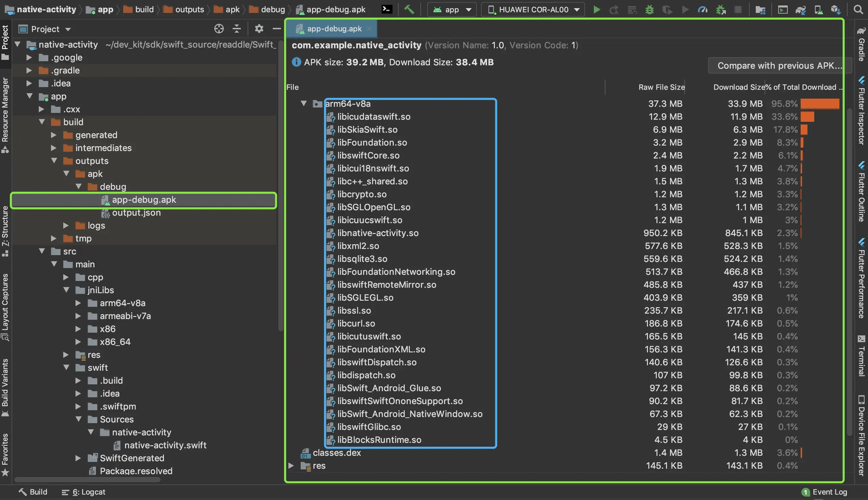This screenshot has width=868, height=500.
Task: Click the green Run app button
Action: (x=596, y=9)
